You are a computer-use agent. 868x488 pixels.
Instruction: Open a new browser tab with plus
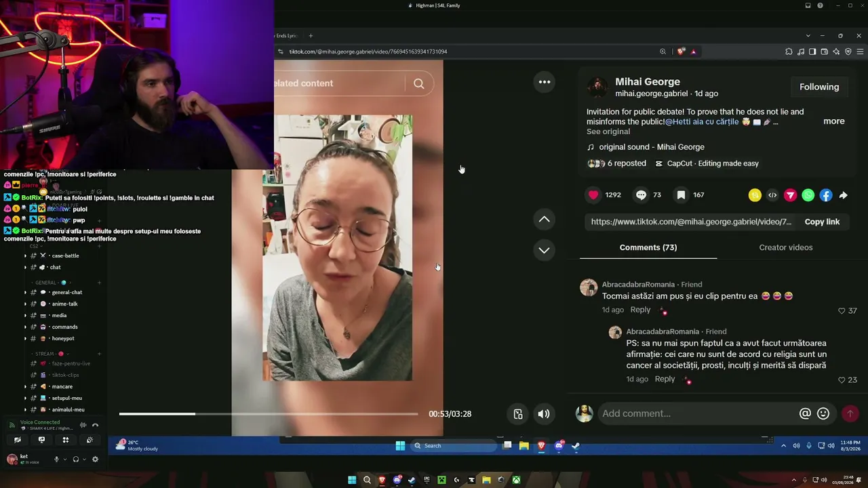311,36
